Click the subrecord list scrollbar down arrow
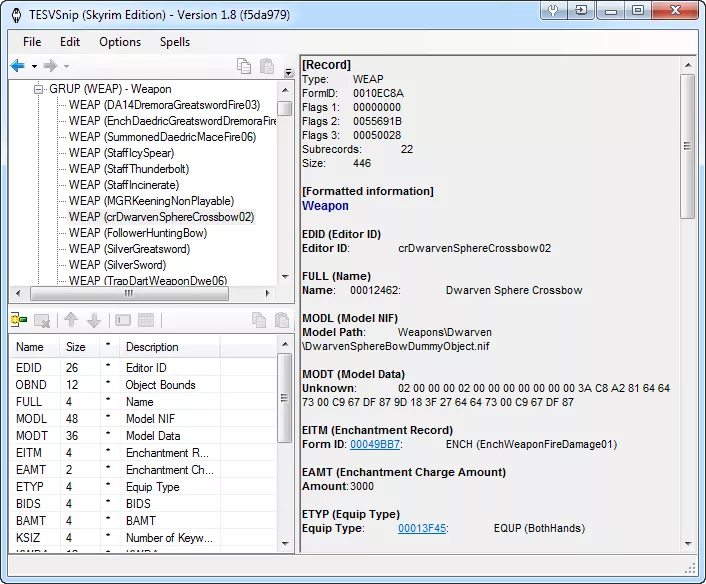This screenshot has height=584, width=706. click(285, 543)
